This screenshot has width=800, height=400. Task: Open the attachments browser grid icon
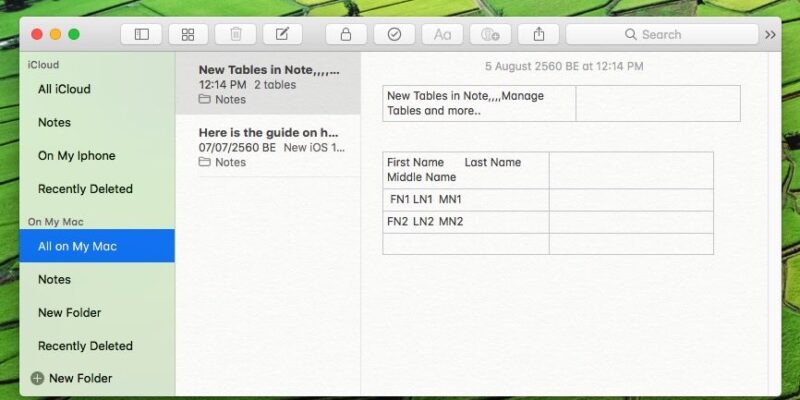tap(188, 34)
